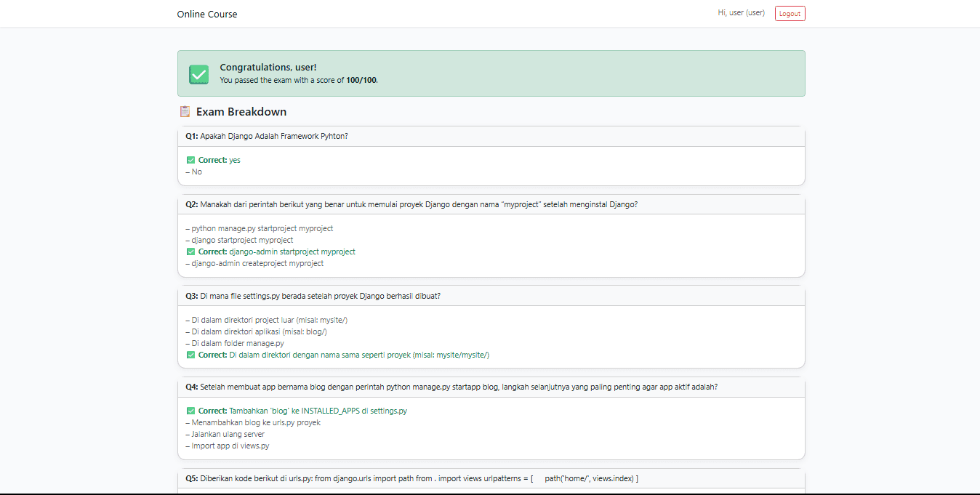
Task: Click option "django-admin createproject myproject"
Action: tap(257, 263)
